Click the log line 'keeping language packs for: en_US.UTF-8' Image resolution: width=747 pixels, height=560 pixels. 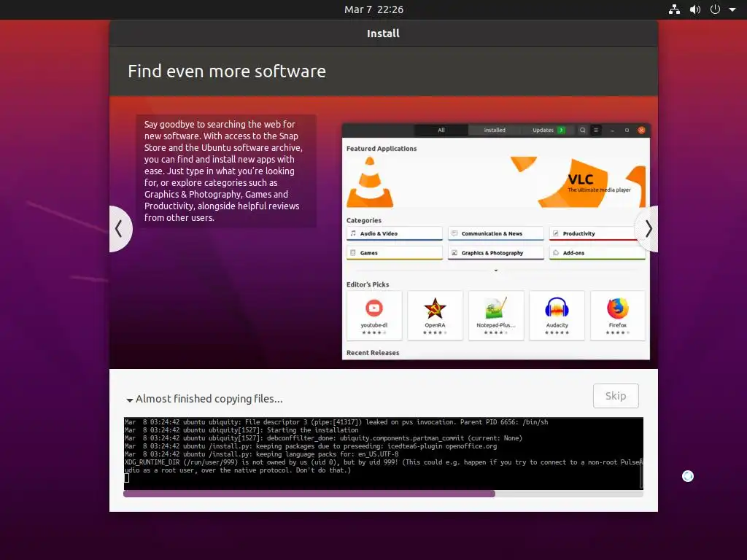point(262,454)
